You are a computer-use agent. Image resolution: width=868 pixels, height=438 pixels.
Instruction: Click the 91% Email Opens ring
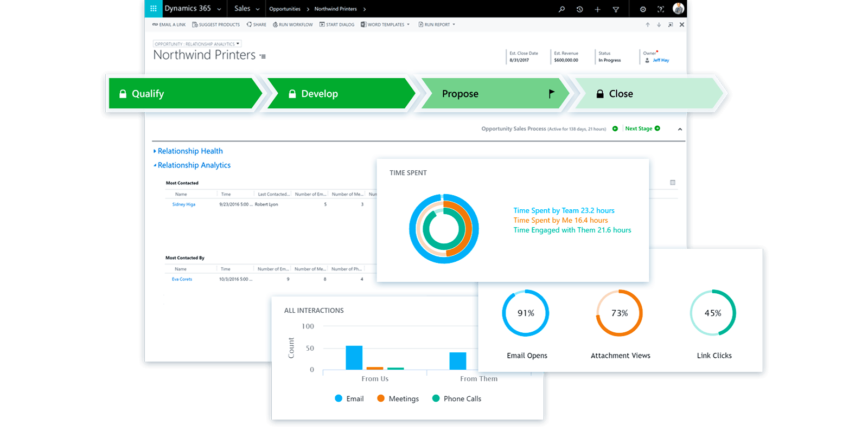pos(526,313)
